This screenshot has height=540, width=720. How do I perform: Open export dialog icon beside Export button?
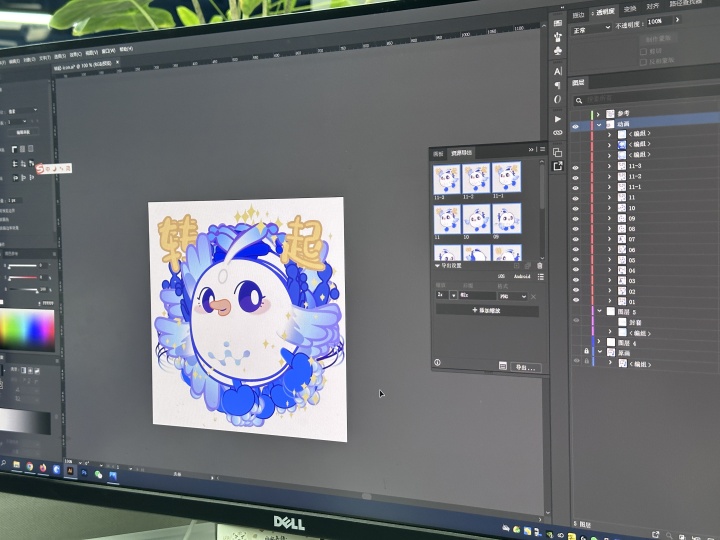pos(503,366)
